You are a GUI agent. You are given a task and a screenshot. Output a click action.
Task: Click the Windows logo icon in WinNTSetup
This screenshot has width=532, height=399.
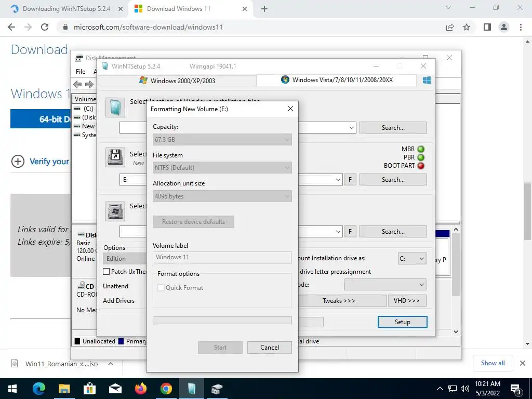pos(427,80)
